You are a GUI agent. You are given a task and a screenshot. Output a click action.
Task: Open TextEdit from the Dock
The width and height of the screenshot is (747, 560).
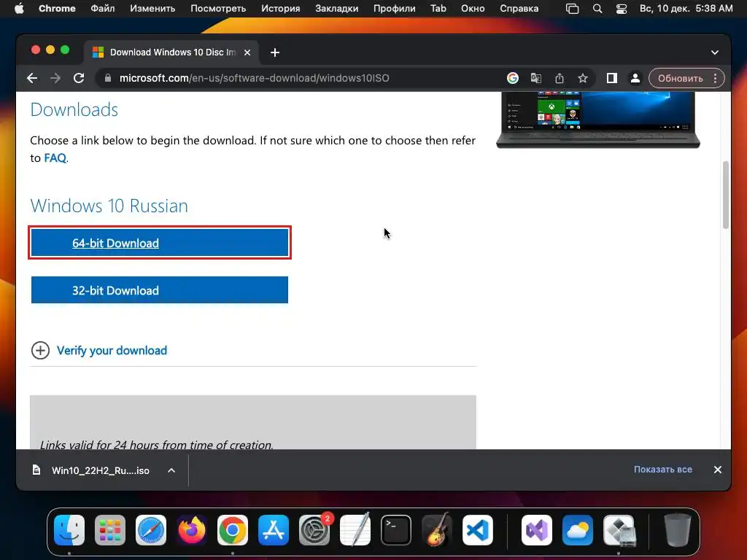pyautogui.click(x=355, y=530)
